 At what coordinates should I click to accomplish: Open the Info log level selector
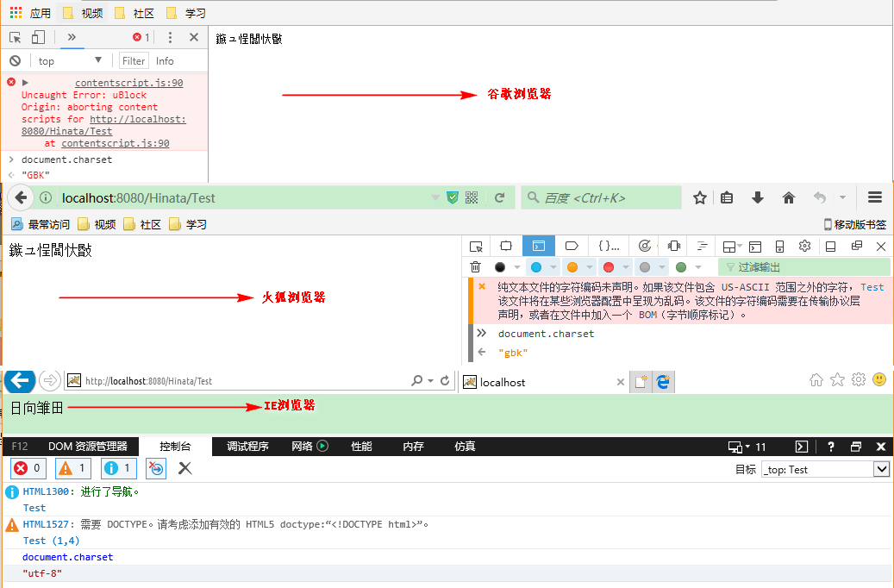tap(165, 60)
